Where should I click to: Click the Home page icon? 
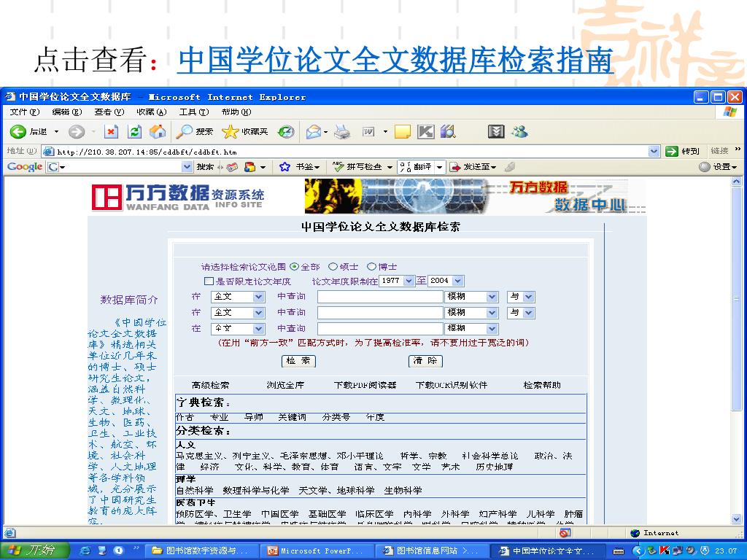coord(158,131)
